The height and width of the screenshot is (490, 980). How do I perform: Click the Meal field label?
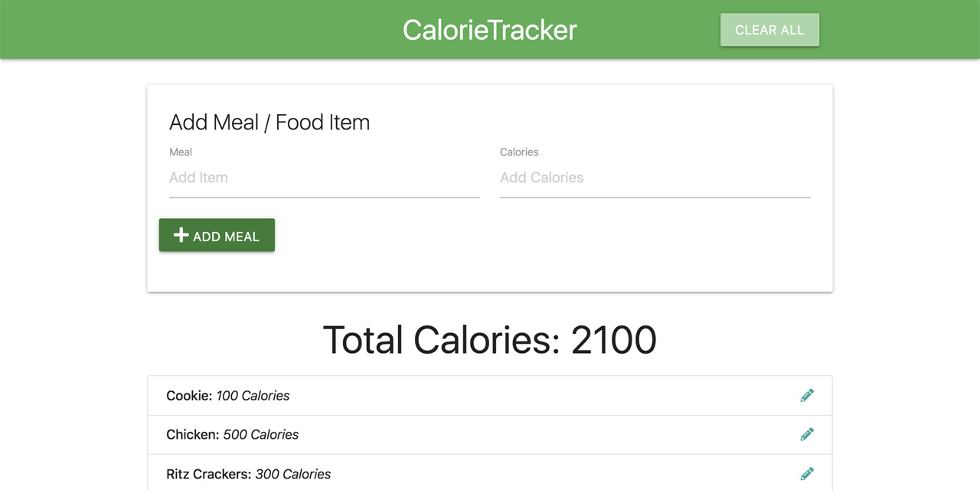coord(181,152)
